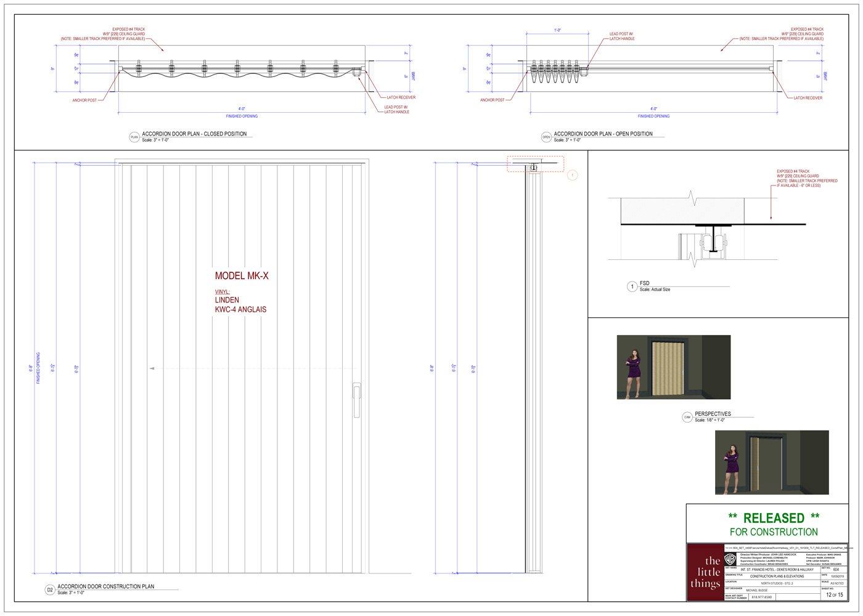
Task: Click the OPEN view tag circle
Action: coord(546,137)
